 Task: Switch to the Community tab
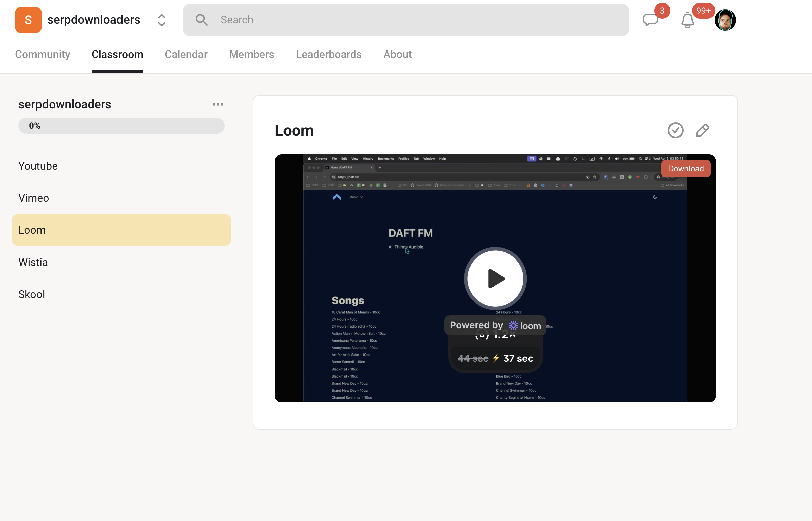[x=43, y=54]
